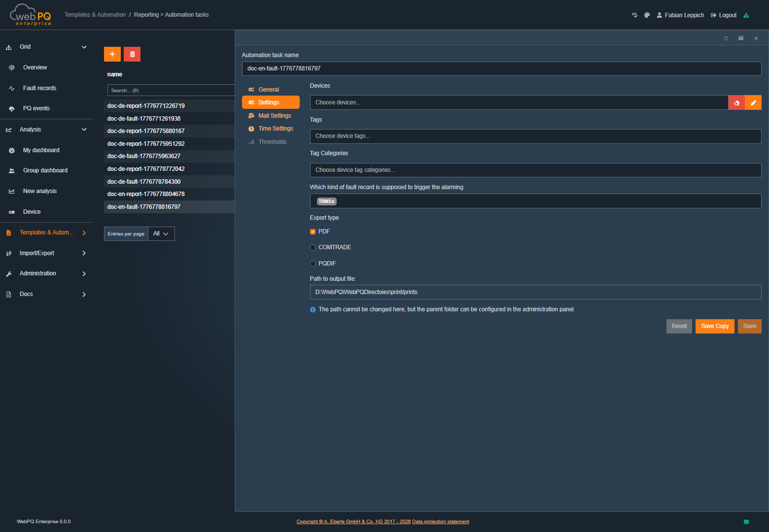Collapse the Grid section in the sidebar
This screenshot has width=769, height=532.
84,47
